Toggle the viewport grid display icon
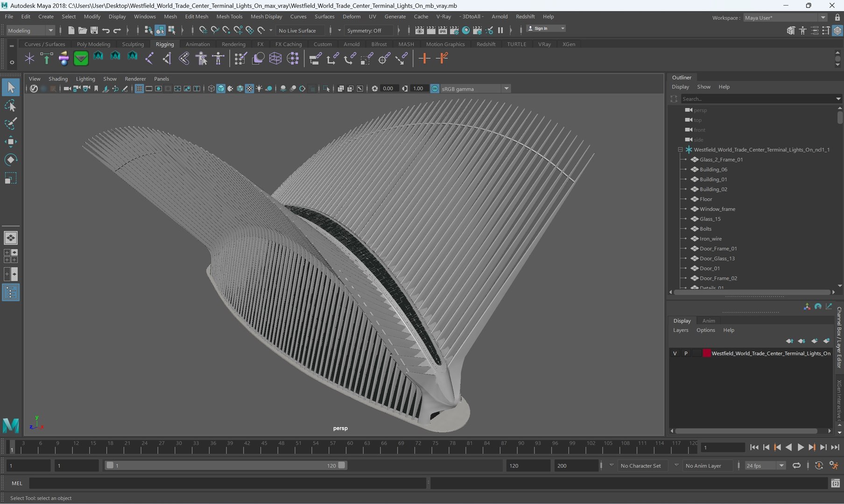This screenshot has height=504, width=844. coord(139,89)
